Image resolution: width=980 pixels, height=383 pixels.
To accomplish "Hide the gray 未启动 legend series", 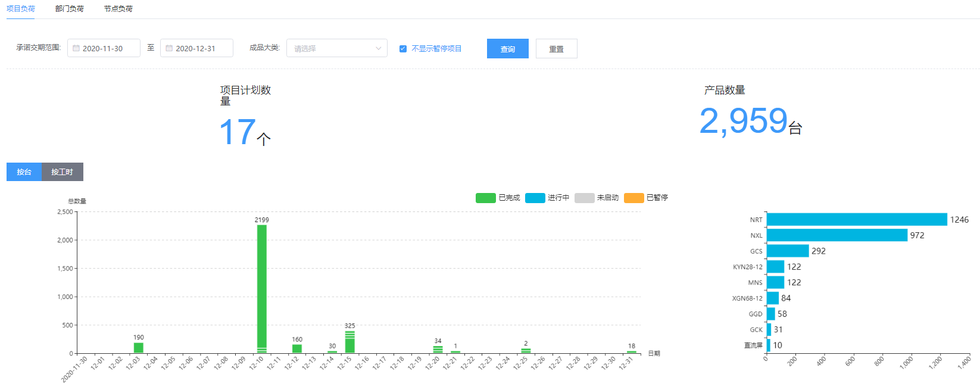I will click(x=584, y=198).
